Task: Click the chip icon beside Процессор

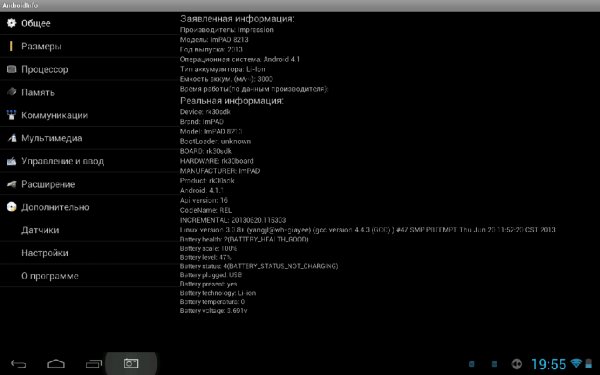Action: [11, 69]
